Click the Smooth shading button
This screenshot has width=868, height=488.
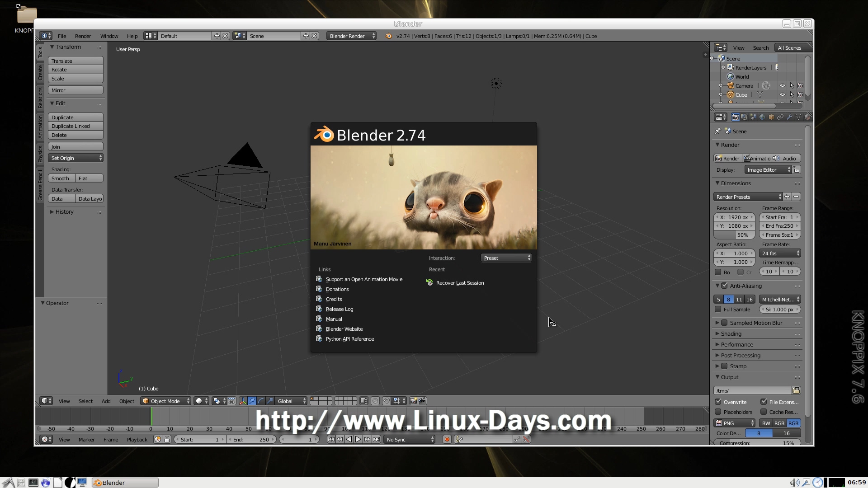(61, 178)
